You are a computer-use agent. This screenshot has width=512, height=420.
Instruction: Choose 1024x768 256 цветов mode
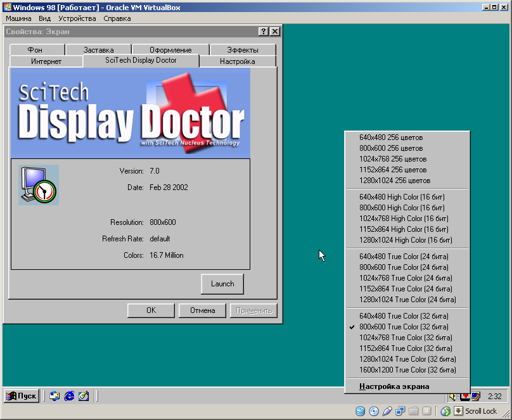[407, 159]
